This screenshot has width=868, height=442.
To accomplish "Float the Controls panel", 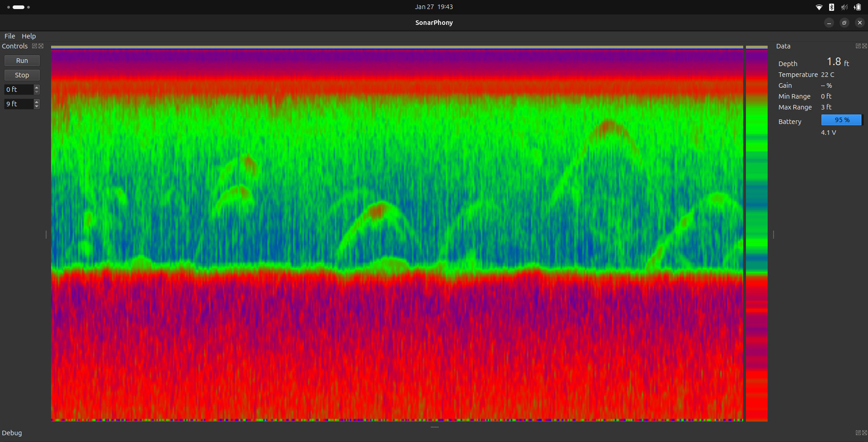I will [34, 46].
